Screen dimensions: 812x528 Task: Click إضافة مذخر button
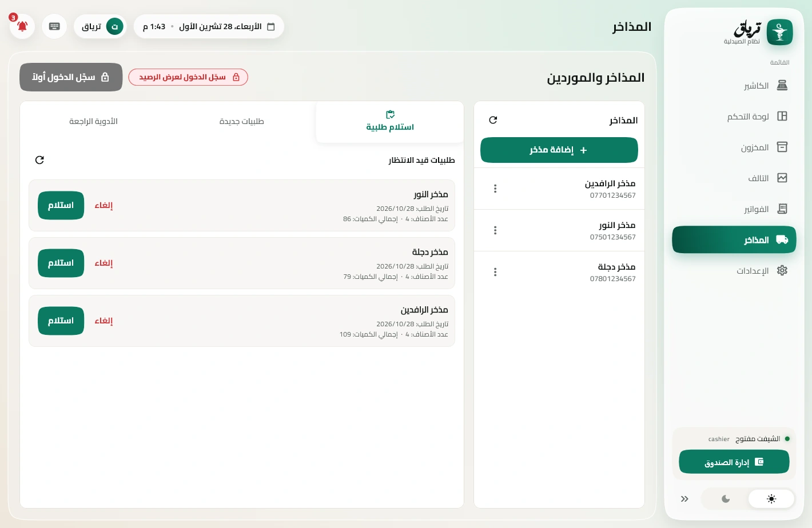point(559,150)
